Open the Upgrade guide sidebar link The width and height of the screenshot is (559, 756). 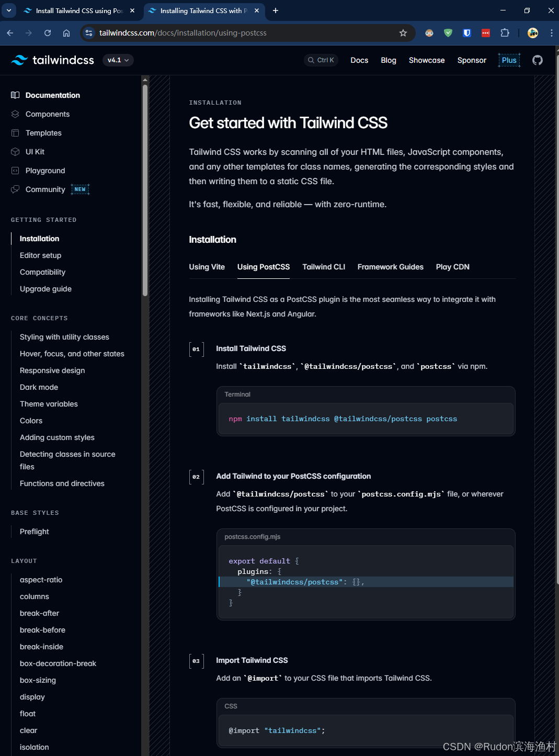coord(46,289)
